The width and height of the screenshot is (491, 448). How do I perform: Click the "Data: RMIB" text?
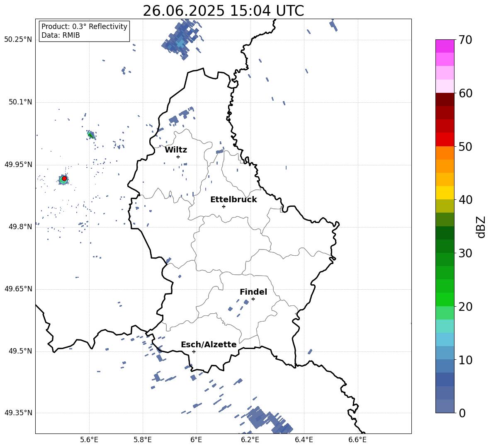pyautogui.click(x=61, y=35)
